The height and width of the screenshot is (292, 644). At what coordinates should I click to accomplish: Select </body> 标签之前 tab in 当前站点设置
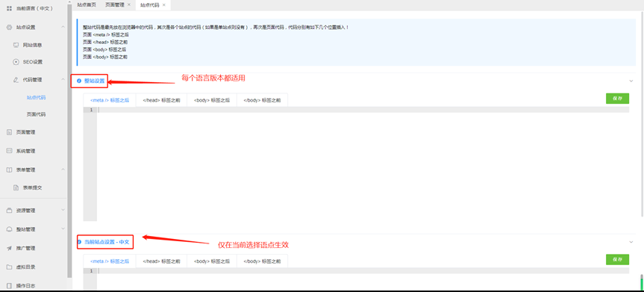pyautogui.click(x=262, y=261)
